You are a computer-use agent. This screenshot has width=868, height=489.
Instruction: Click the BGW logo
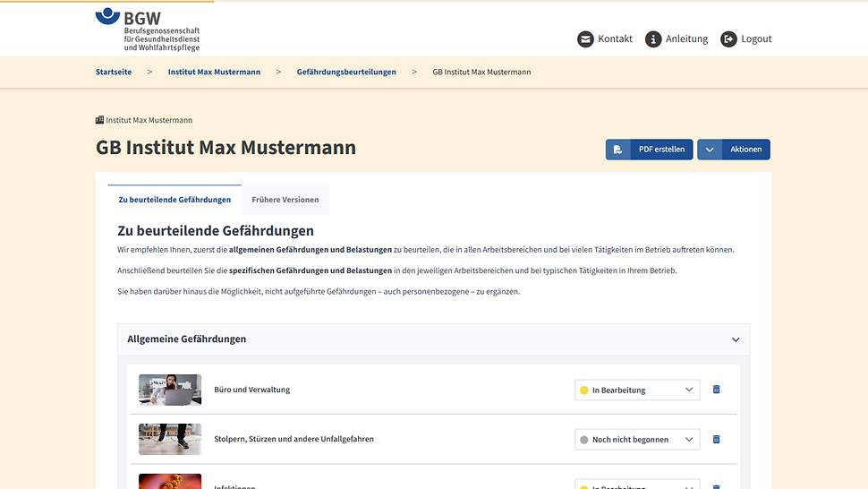tap(148, 30)
